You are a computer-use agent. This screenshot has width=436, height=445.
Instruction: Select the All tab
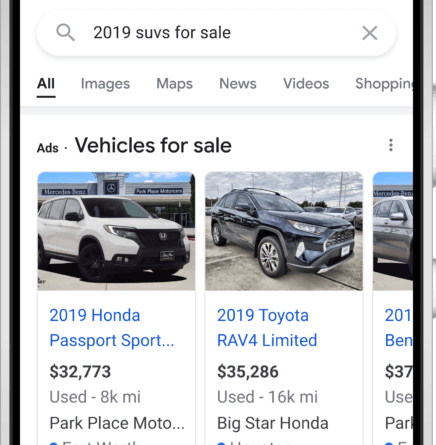[46, 84]
